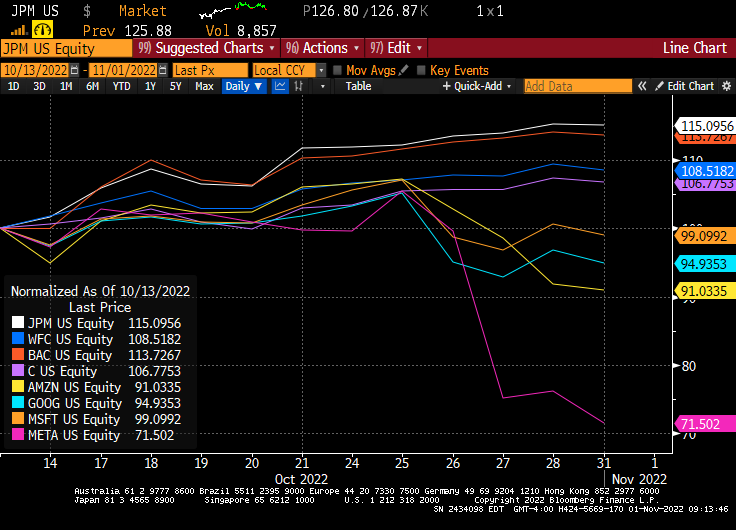
Task: Click the start date field 10/13/2022
Action: tap(36, 70)
